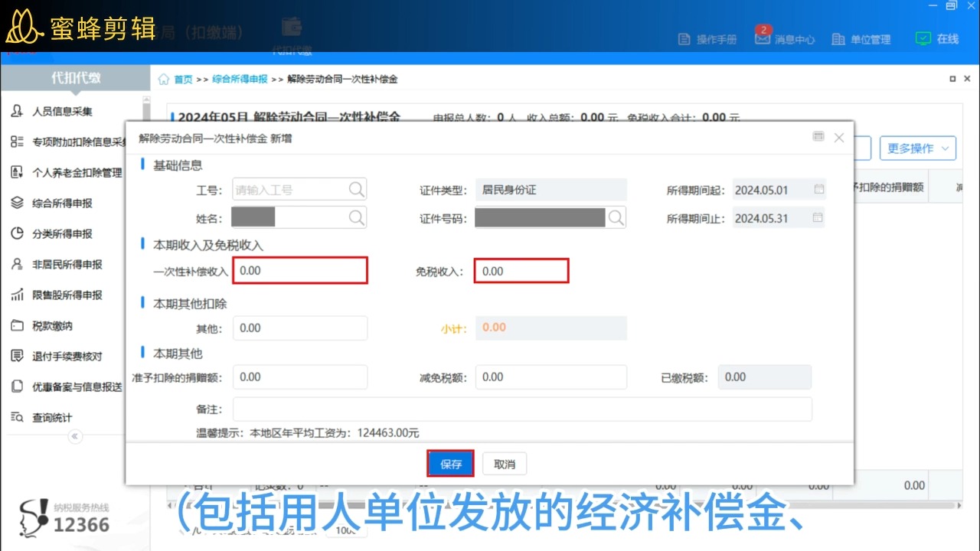Click the 保存 button
This screenshot has width=980, height=551.
pyautogui.click(x=451, y=464)
